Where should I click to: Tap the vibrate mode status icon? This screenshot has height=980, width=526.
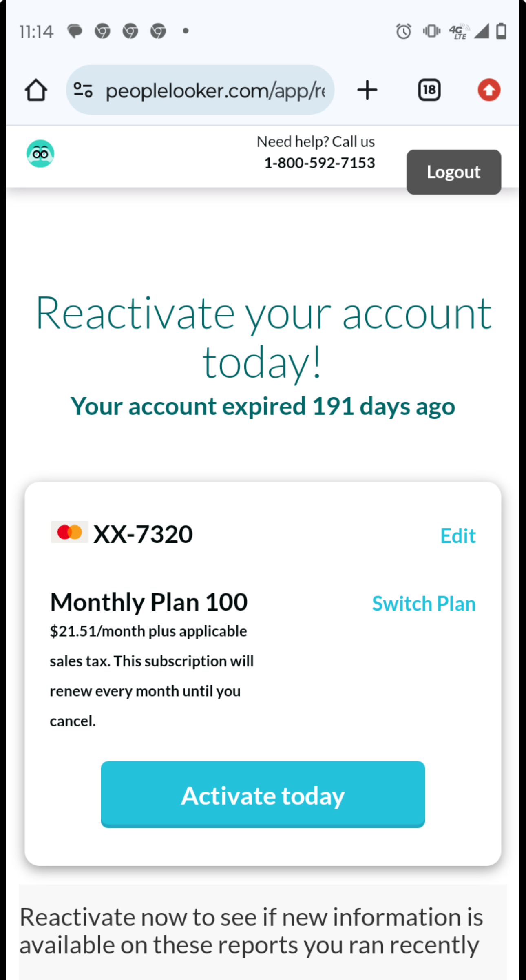coord(431,31)
